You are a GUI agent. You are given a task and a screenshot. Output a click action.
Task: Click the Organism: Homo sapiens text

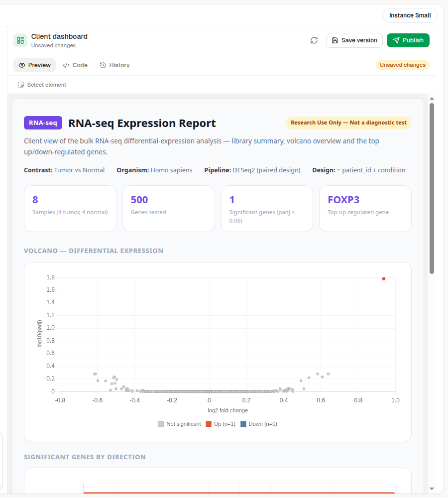[154, 170]
